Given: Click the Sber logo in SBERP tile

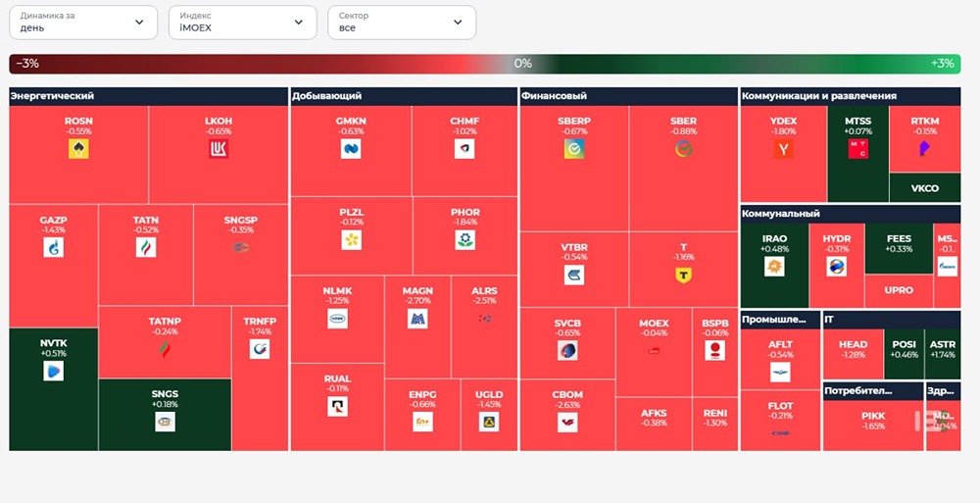Looking at the screenshot, I should click(x=574, y=148).
